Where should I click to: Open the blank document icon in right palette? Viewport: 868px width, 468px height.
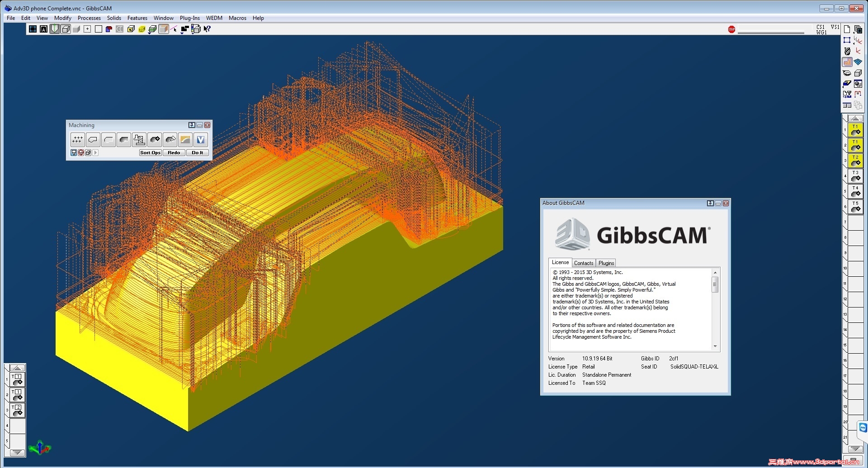coord(847,29)
